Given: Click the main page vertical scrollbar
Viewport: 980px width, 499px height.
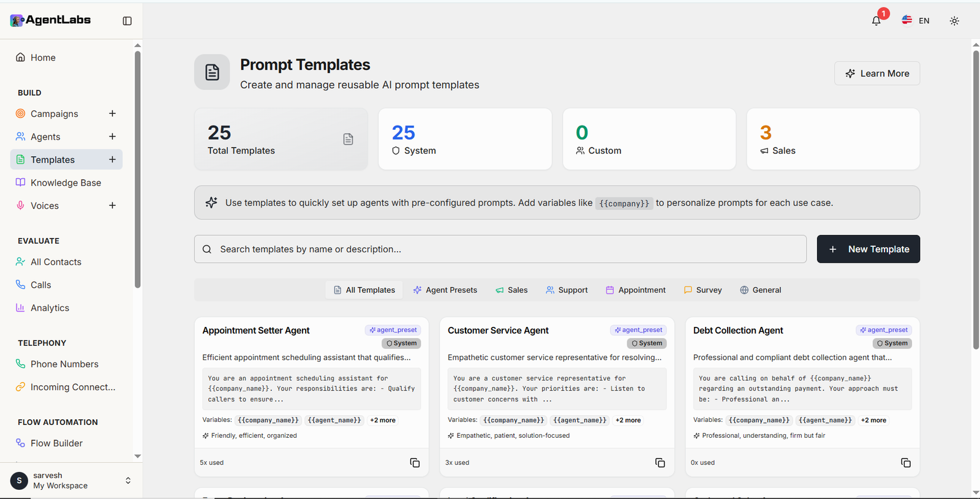Looking at the screenshot, I should point(976,199).
